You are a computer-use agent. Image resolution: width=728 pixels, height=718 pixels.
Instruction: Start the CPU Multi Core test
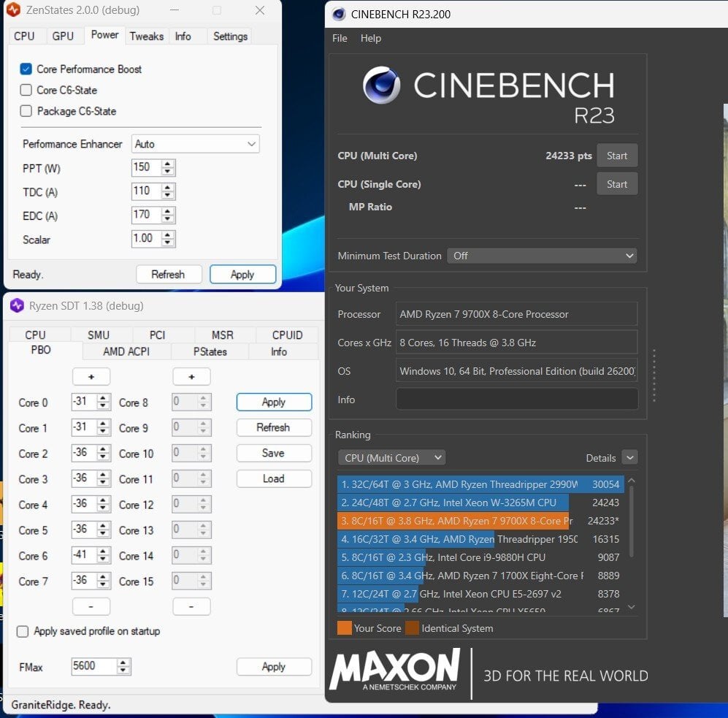pos(616,156)
